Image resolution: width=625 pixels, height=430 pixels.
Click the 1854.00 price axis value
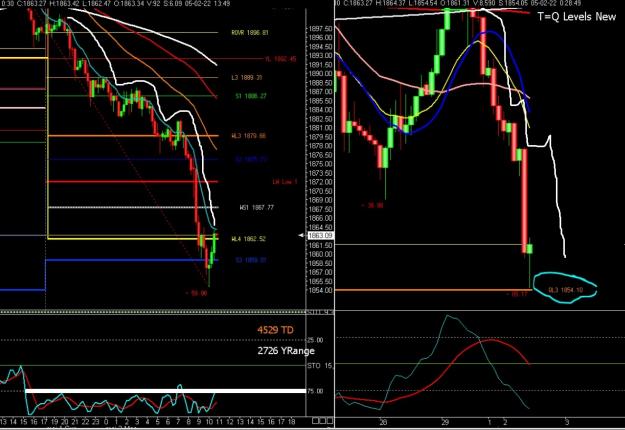[320, 290]
